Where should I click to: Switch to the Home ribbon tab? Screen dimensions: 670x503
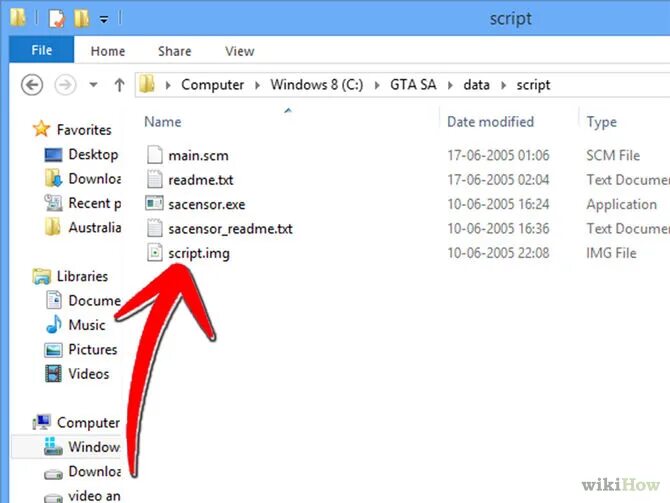[x=108, y=51]
